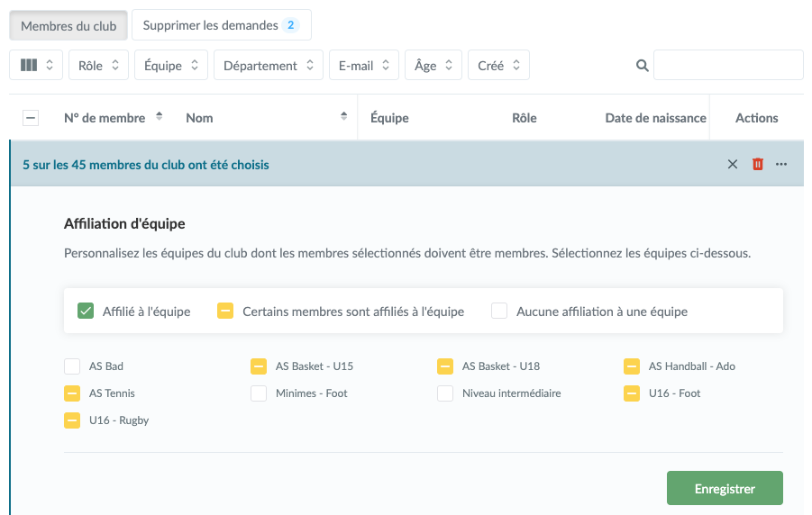Open the column layout selector icon
Screen dimensions: 812x515
click(36, 66)
